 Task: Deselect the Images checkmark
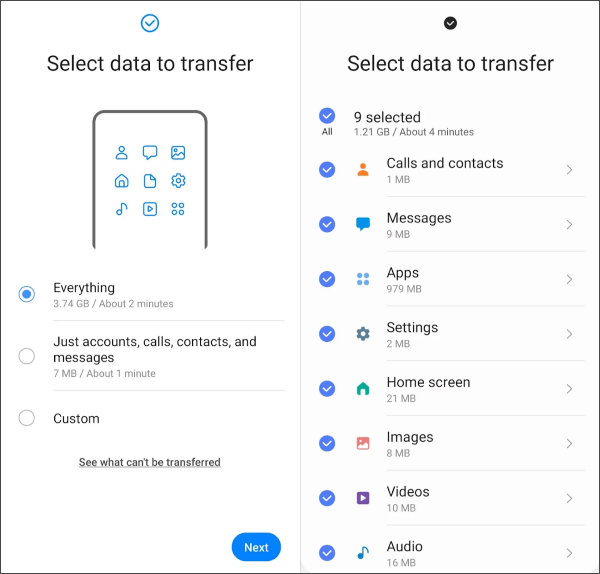click(327, 444)
